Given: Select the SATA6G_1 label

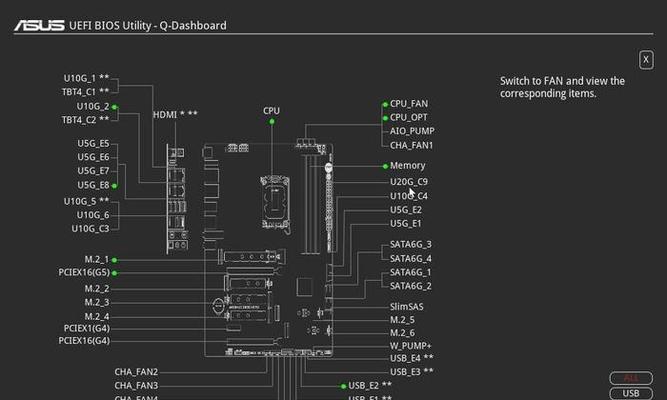Looking at the screenshot, I should tap(410, 272).
